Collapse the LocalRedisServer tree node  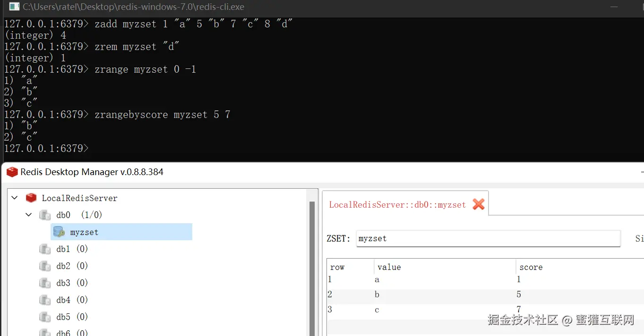pyautogui.click(x=15, y=198)
